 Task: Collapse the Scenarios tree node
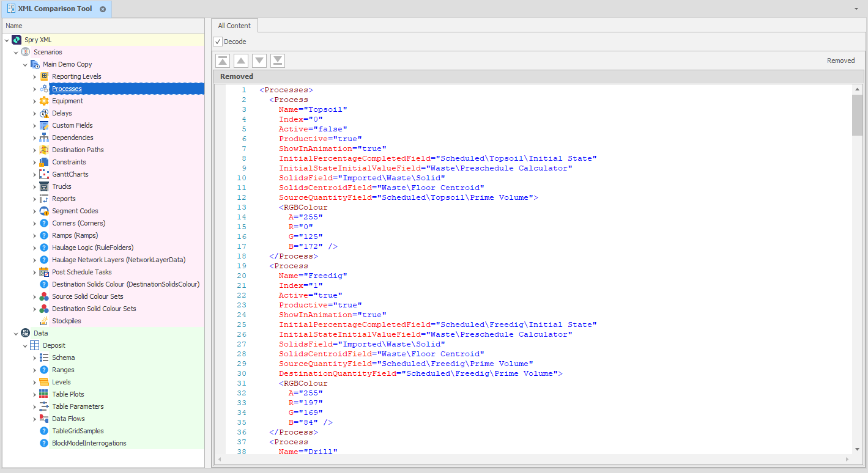click(x=16, y=52)
